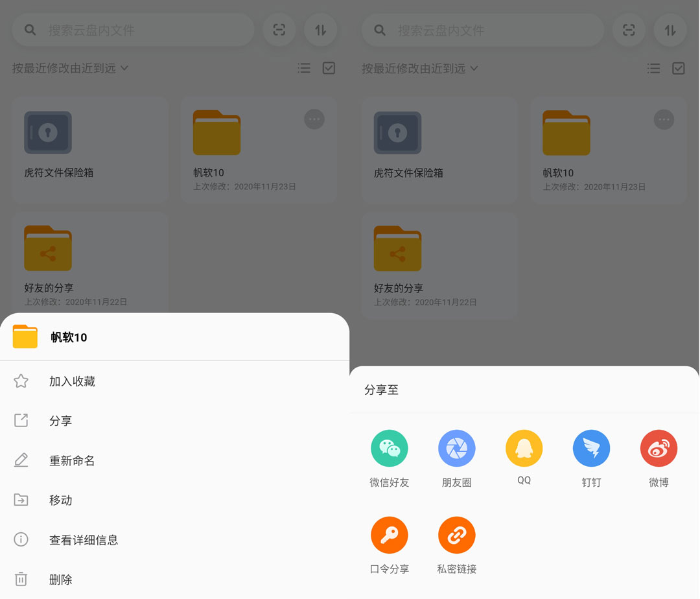
Task: Open more options for 帆软10 in right screen
Action: (x=664, y=120)
